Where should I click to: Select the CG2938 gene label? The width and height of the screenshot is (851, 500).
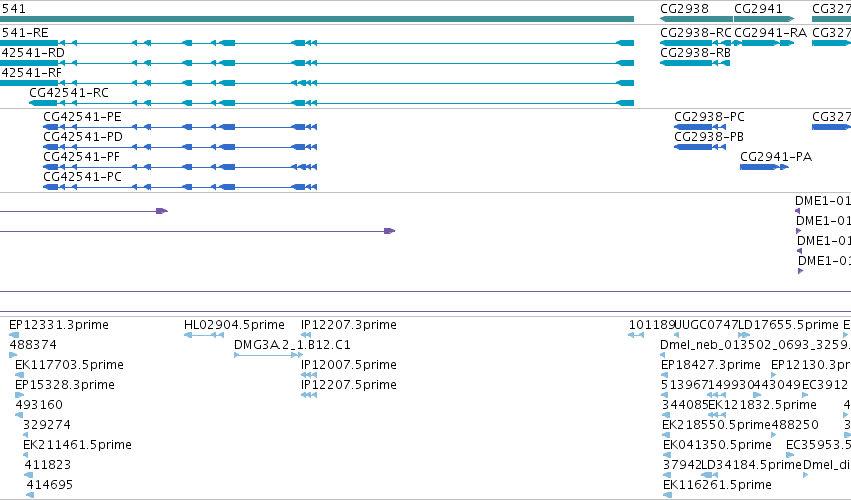(684, 9)
